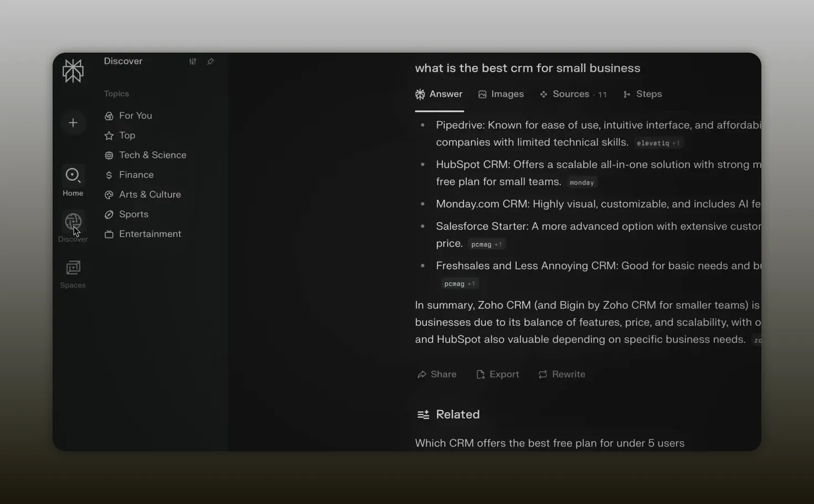The image size is (814, 504).
Task: Pin the Discover panel with the pin icon
Action: (210, 61)
